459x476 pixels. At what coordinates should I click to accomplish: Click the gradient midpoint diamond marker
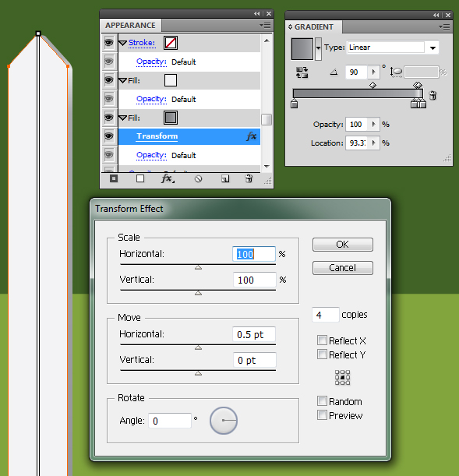coord(372,85)
